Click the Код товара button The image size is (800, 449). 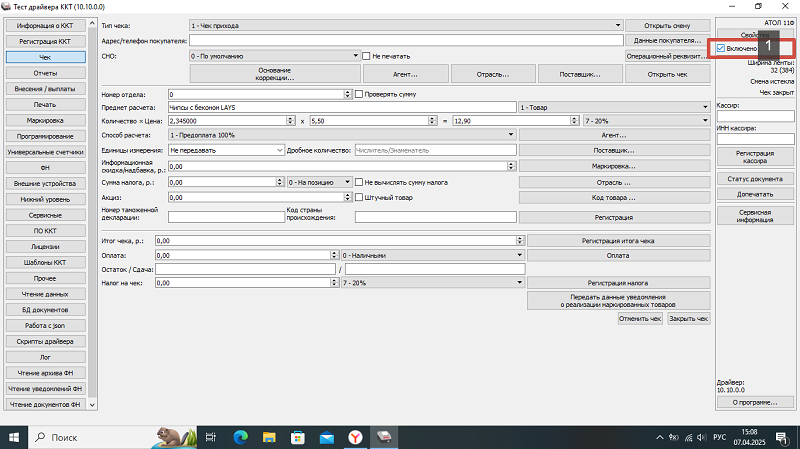(614, 197)
